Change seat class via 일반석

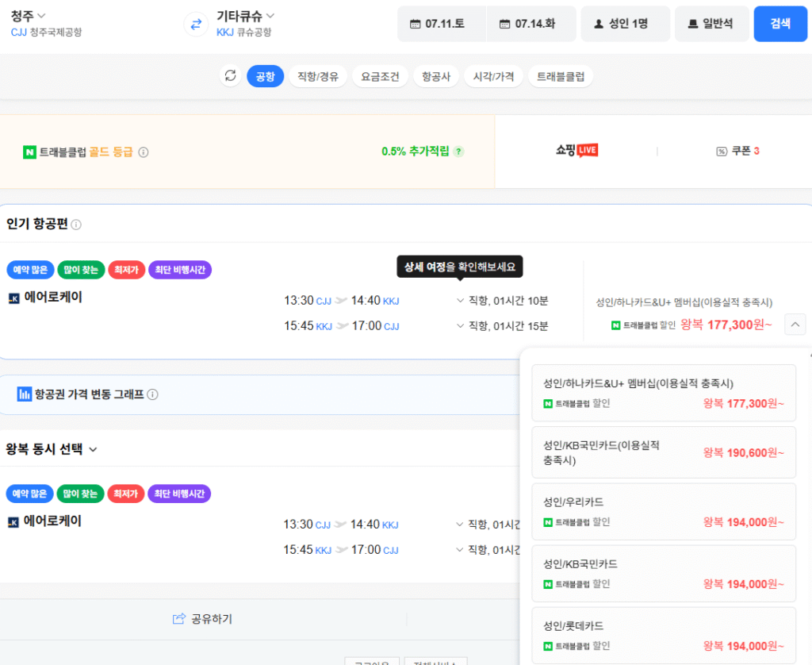tap(711, 24)
